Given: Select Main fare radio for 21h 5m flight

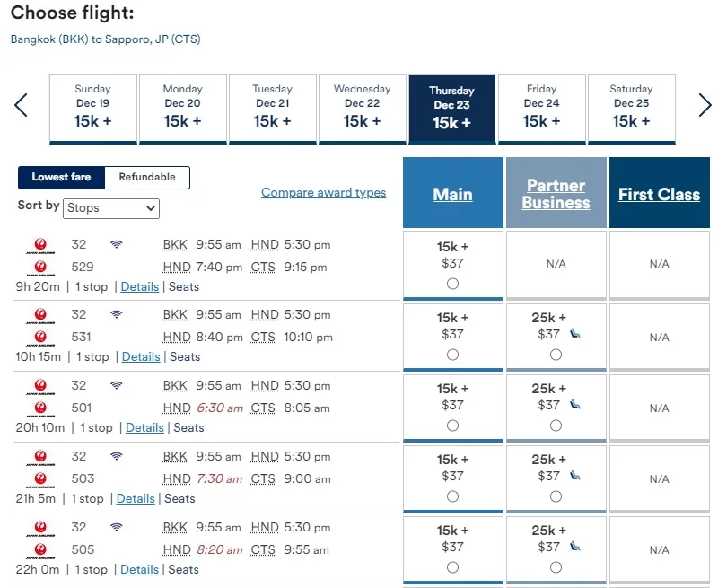Looking at the screenshot, I should point(452,496).
